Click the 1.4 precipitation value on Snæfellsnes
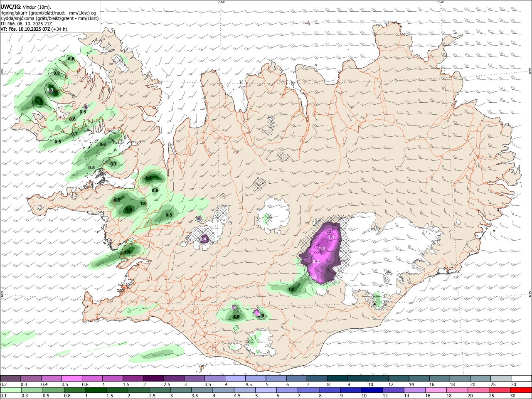 click(x=129, y=210)
